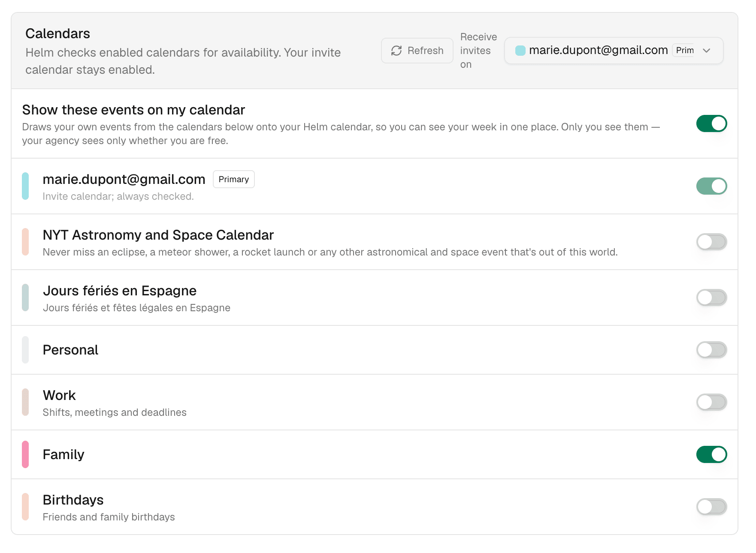Screen dimensions: 756x553
Task: Click the "Show these events on my calendar" heading
Action: [133, 110]
